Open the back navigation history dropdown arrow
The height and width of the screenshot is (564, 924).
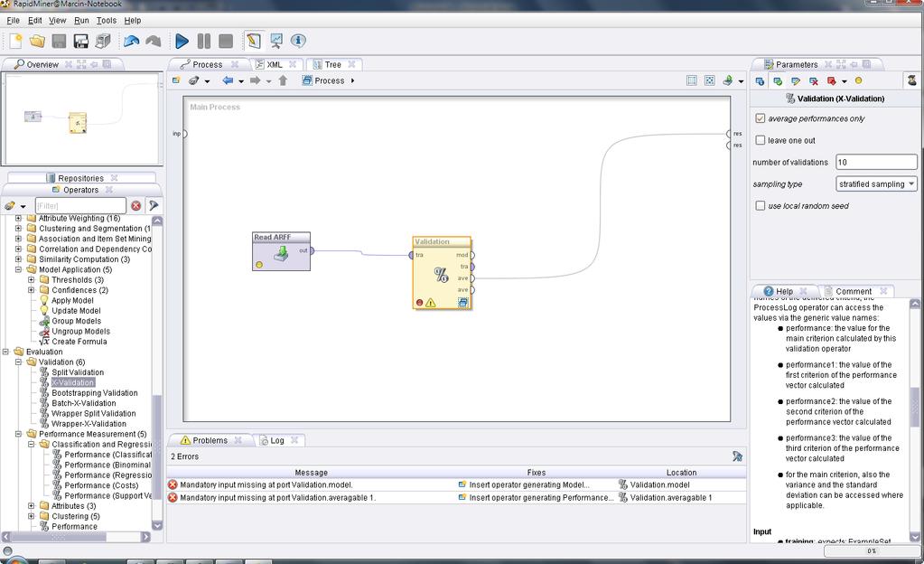pos(241,81)
